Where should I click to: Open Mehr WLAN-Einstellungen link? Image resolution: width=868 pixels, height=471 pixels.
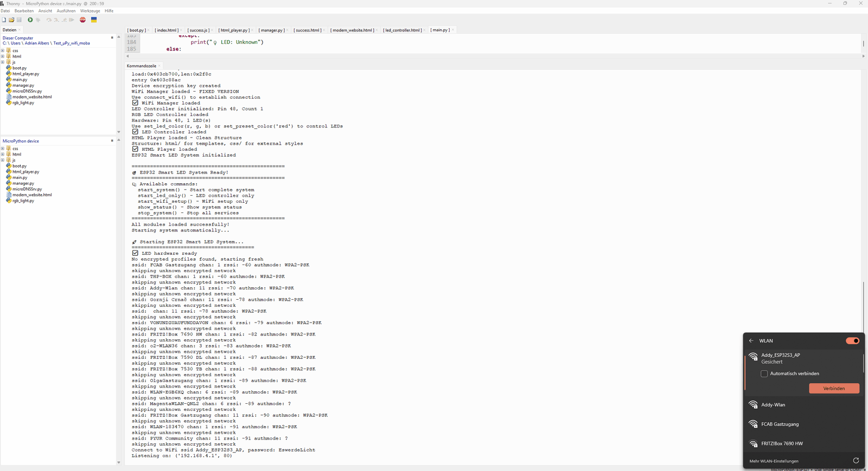(x=774, y=461)
